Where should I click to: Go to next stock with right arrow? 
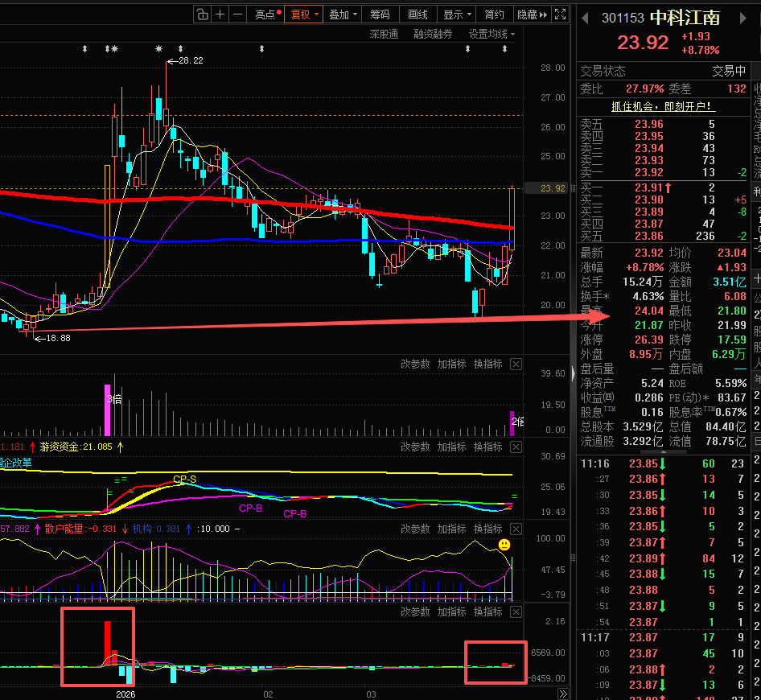pos(742,19)
